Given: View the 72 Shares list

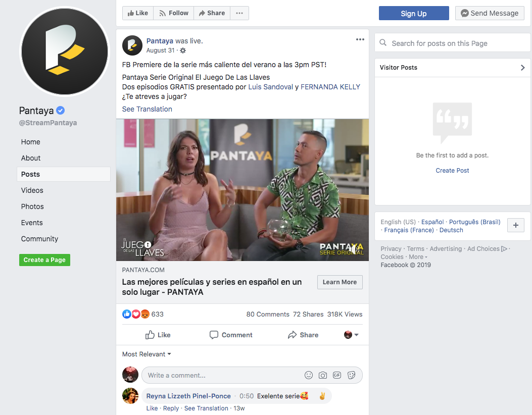Looking at the screenshot, I should point(308,315).
